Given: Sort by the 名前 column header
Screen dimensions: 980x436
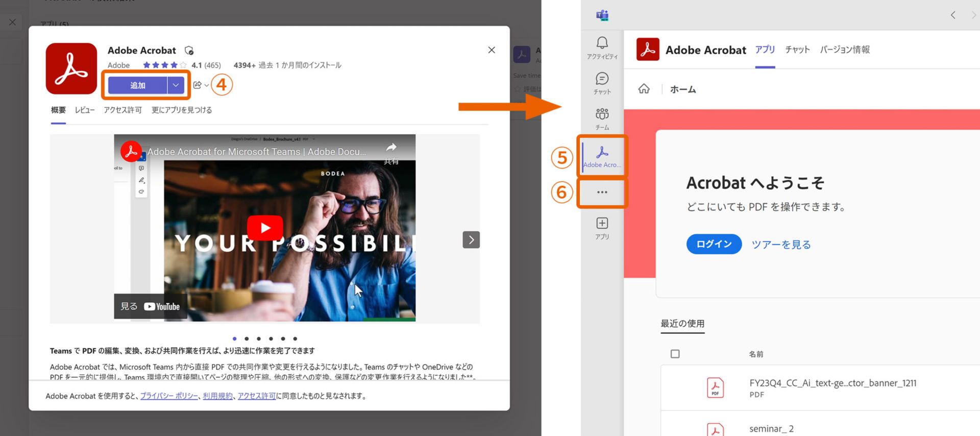Looking at the screenshot, I should (x=756, y=354).
